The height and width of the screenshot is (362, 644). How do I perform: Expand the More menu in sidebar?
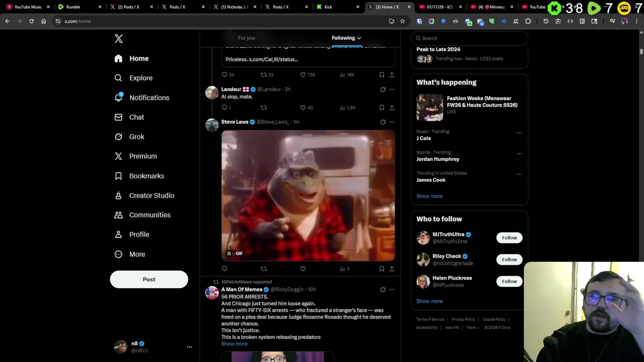[130, 254]
